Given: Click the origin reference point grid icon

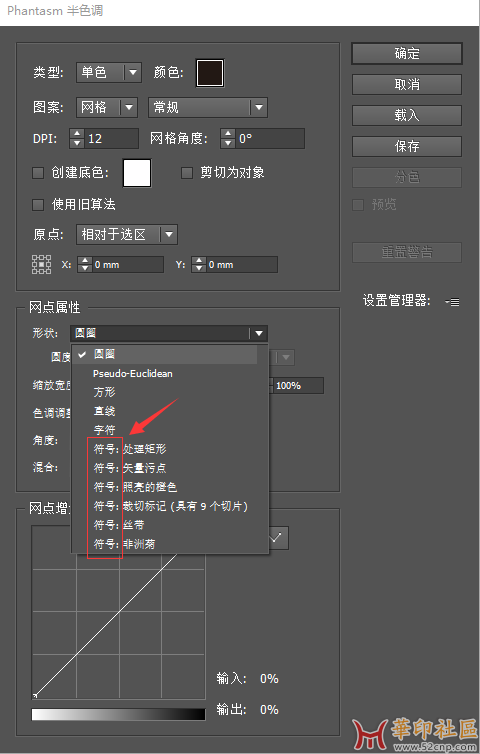Looking at the screenshot, I should pyautogui.click(x=41, y=264).
